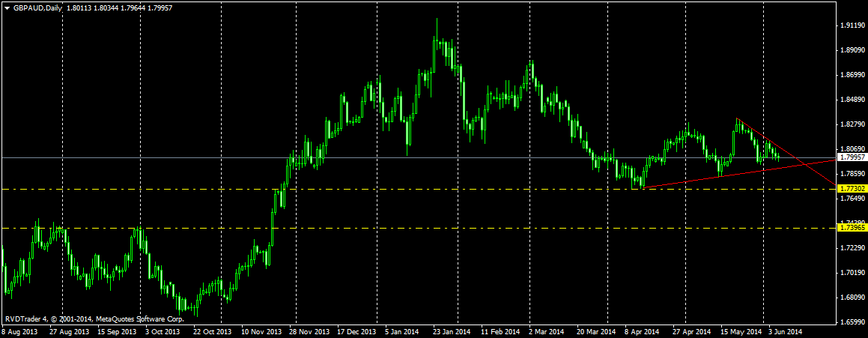The width and height of the screenshot is (868, 338).
Task: Click the 1.76490 price scale label
Action: click(852, 199)
